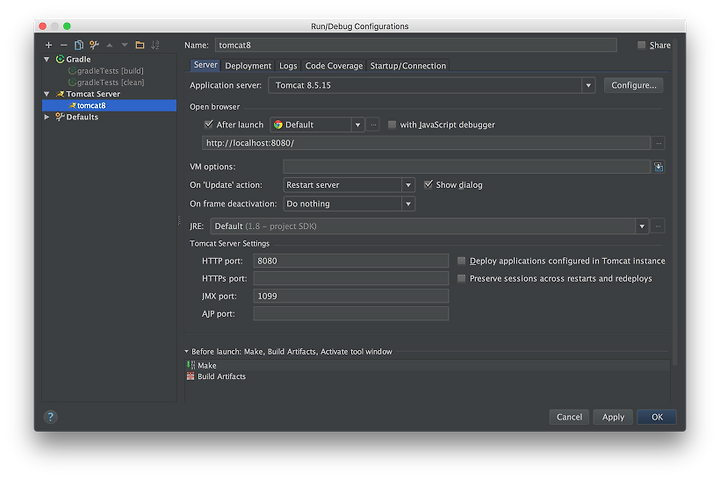720x480 pixels.
Task: Select gradleTests [clean] configuration
Action: tap(109, 82)
